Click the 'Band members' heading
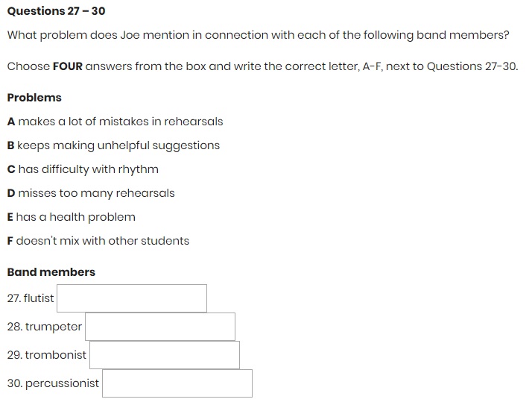This screenshot has height=405, width=532. tap(51, 272)
